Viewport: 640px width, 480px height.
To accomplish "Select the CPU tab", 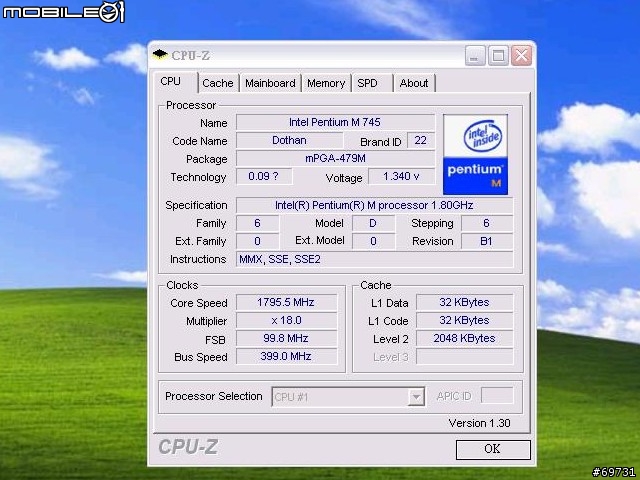I will click(x=176, y=82).
